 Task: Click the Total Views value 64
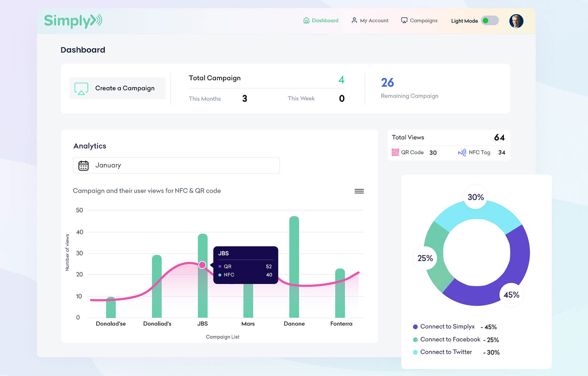pos(499,138)
